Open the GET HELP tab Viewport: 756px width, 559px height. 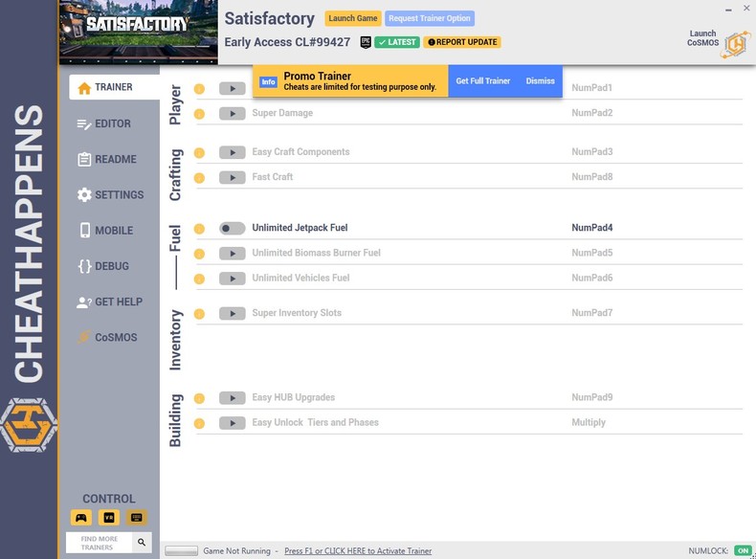click(110, 302)
